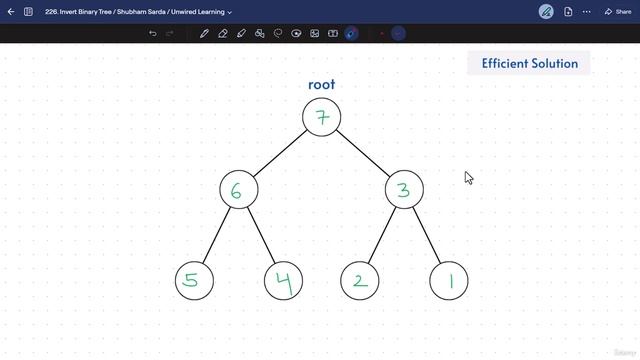The image size is (640, 360).
Task: Pick the small red color dot
Action: coord(382,33)
